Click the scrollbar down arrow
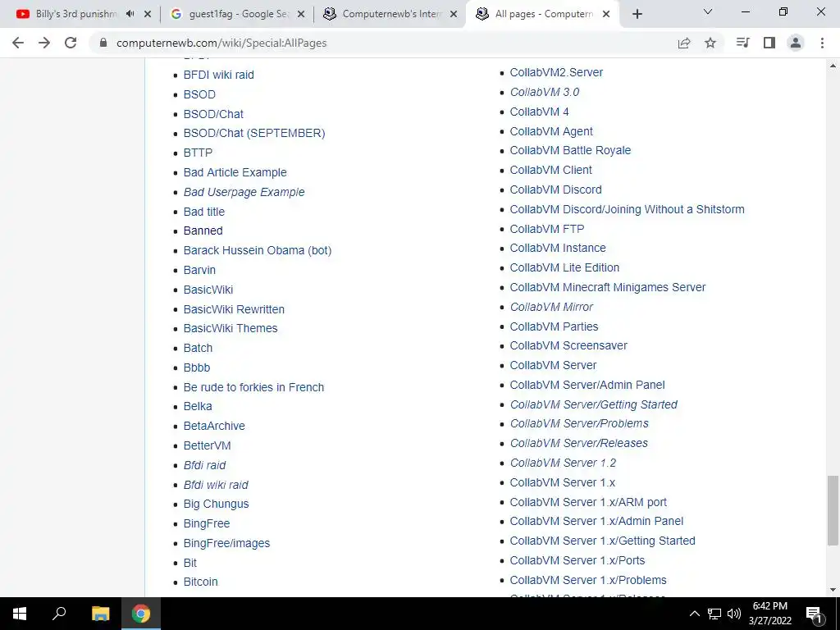The image size is (840, 630). pos(833,590)
